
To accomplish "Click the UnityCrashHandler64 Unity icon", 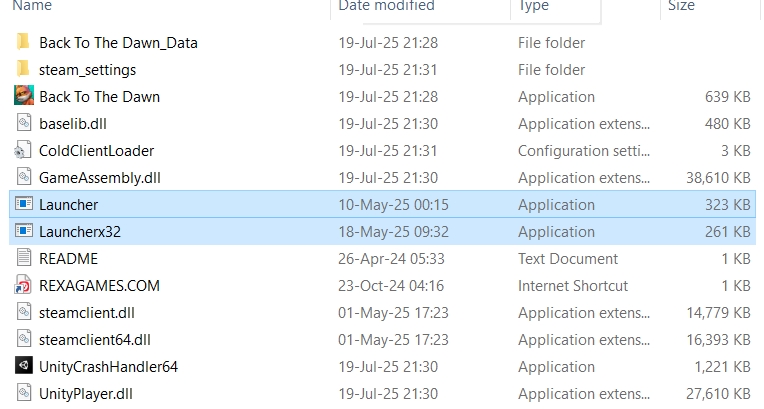I will point(24,366).
